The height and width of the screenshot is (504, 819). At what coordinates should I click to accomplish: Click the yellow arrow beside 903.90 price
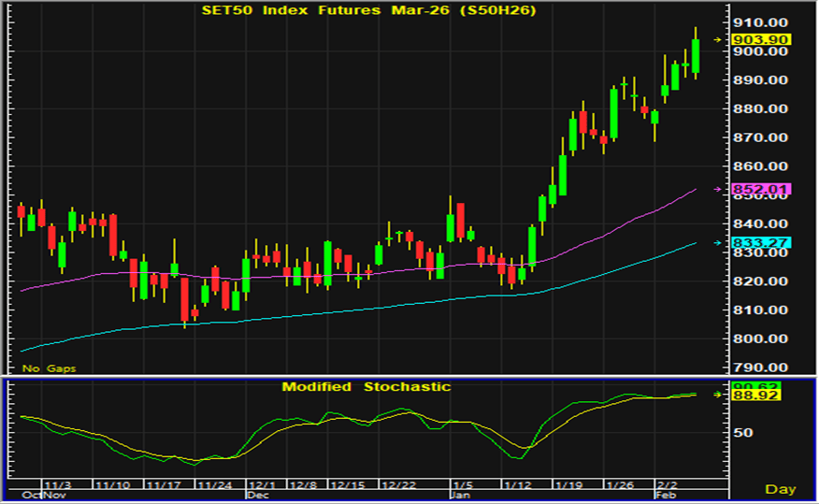(718, 39)
